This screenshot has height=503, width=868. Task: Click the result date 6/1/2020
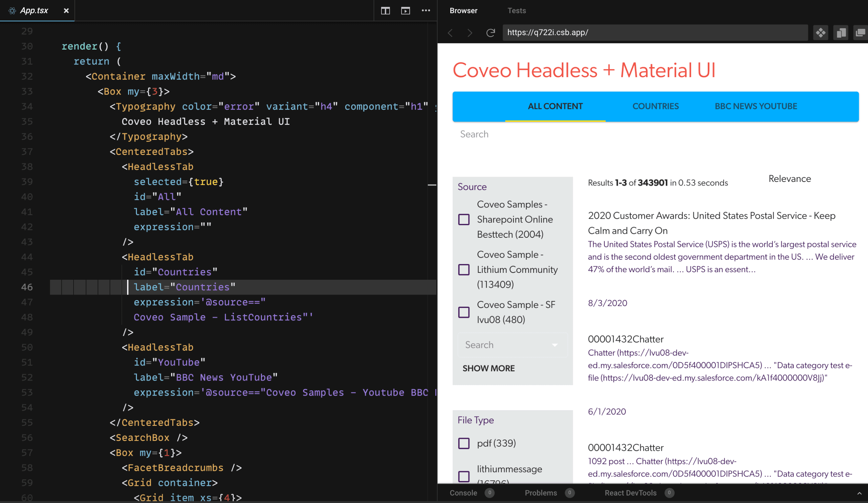click(x=607, y=412)
